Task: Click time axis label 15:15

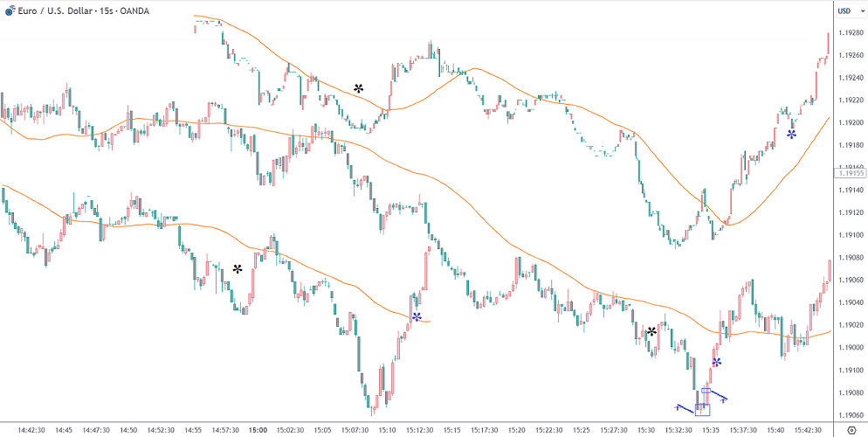Action: pos(452,430)
